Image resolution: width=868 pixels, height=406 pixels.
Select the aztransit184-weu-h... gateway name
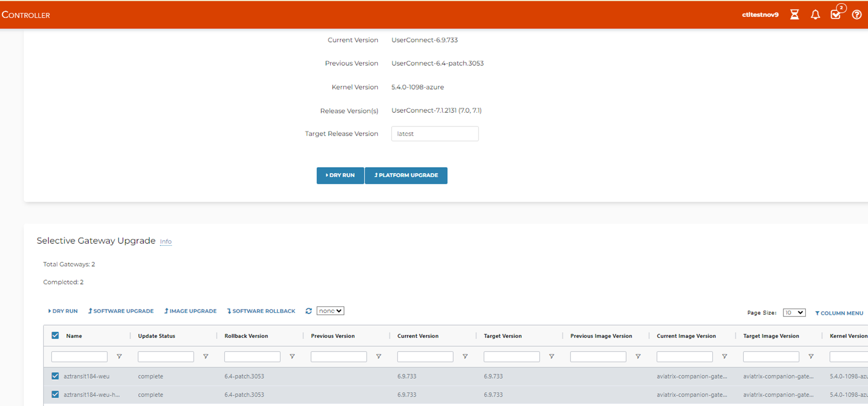(x=92, y=395)
